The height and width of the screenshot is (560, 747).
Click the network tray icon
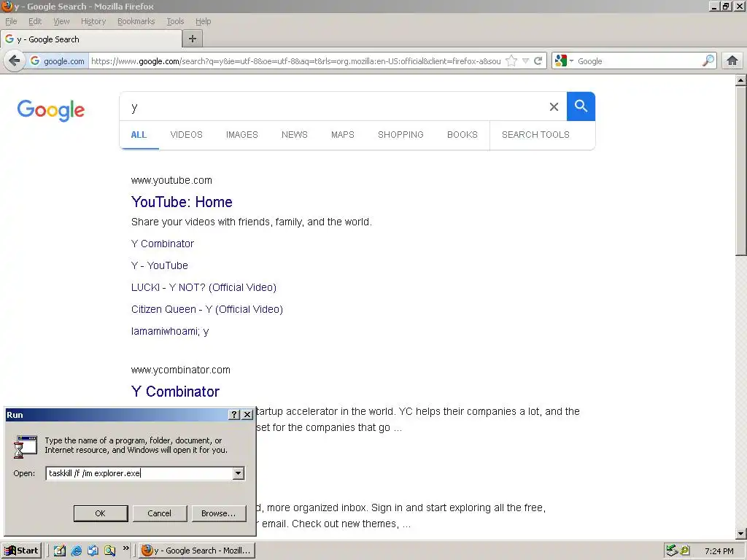[672, 551]
